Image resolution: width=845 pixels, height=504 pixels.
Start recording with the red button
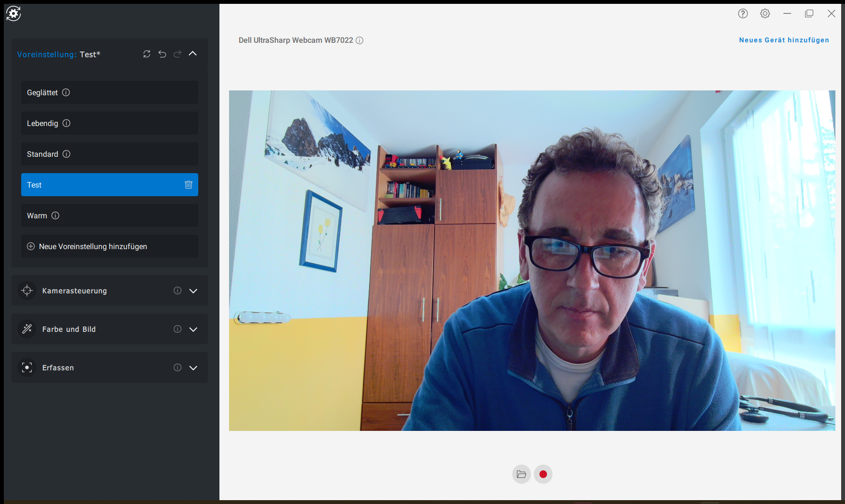(543, 474)
